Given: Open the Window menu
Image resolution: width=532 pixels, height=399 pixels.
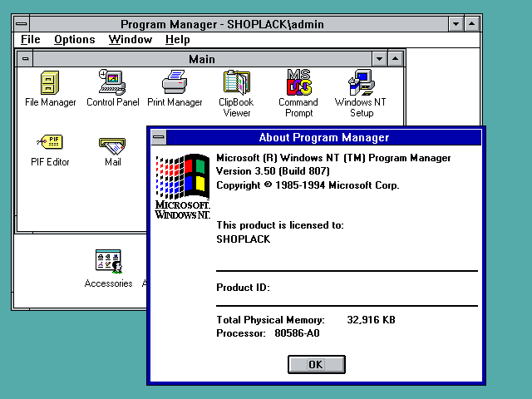Looking at the screenshot, I should 131,40.
